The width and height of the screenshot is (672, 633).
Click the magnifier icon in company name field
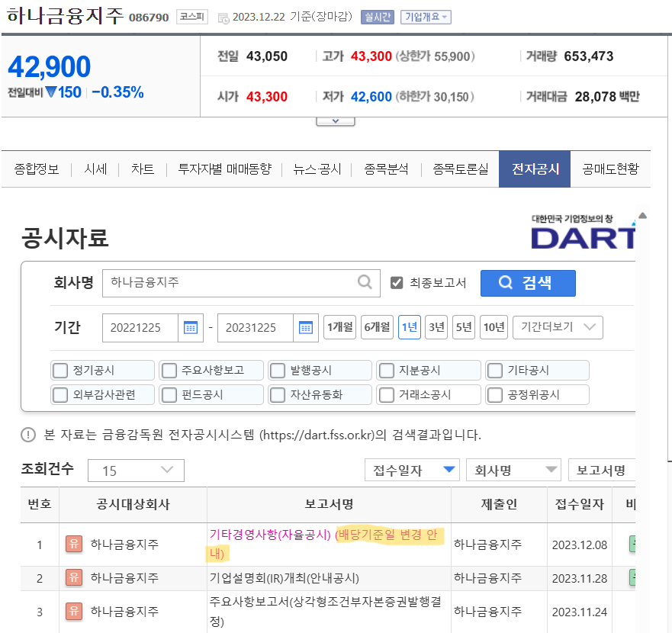click(x=365, y=282)
